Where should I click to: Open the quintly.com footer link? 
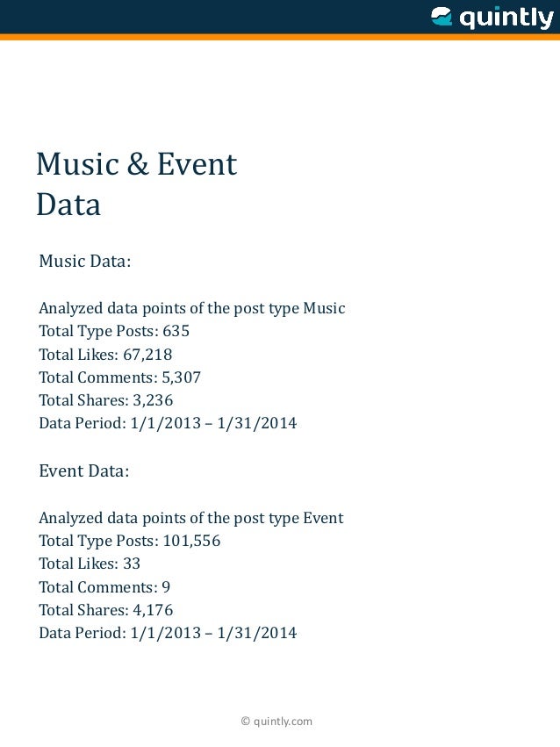tap(276, 721)
